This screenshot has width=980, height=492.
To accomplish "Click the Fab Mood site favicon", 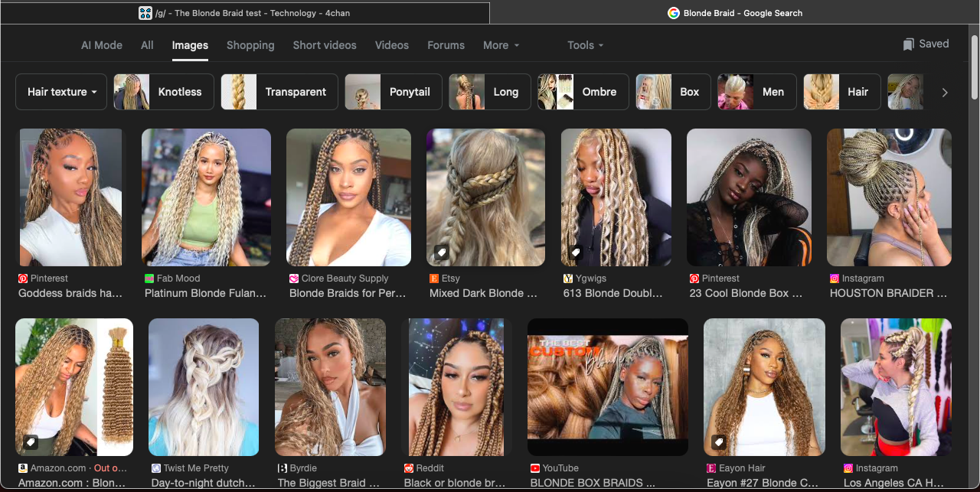I will point(149,279).
